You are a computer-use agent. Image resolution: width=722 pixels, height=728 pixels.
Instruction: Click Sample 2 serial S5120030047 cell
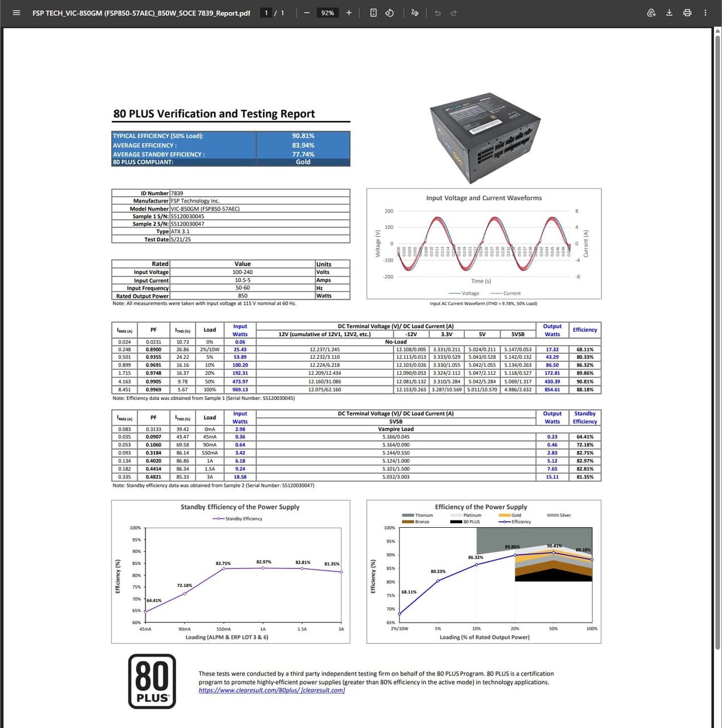[260, 224]
